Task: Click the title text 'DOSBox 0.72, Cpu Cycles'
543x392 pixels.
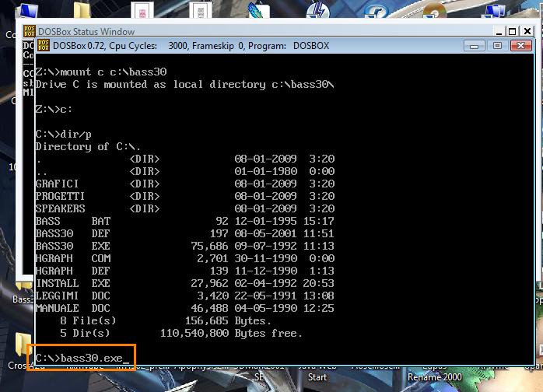Action: coord(105,46)
